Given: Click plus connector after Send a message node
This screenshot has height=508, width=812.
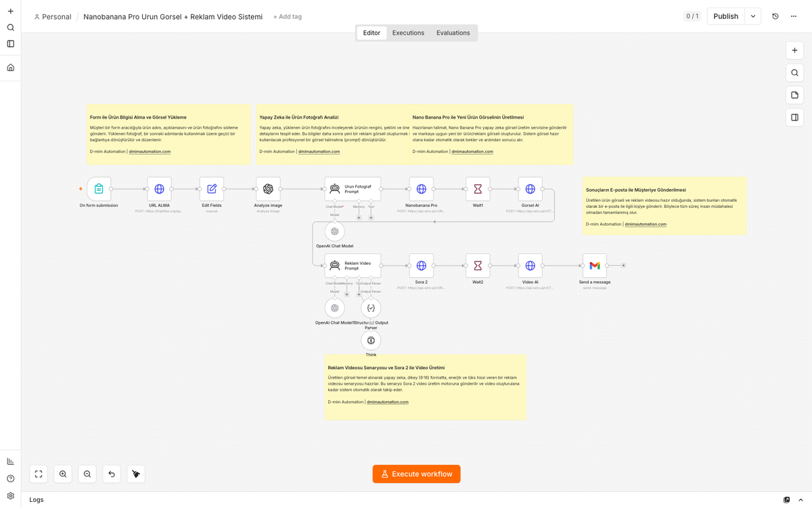Looking at the screenshot, I should coord(623,266).
